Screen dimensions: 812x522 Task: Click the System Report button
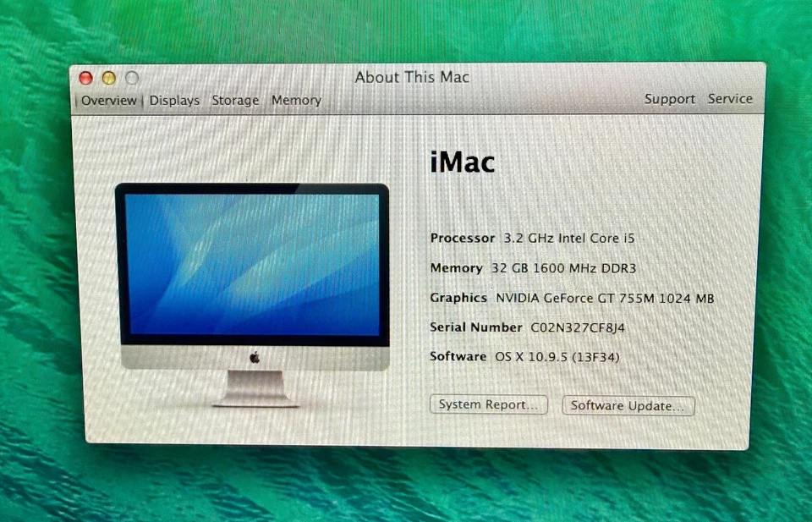[x=488, y=404]
